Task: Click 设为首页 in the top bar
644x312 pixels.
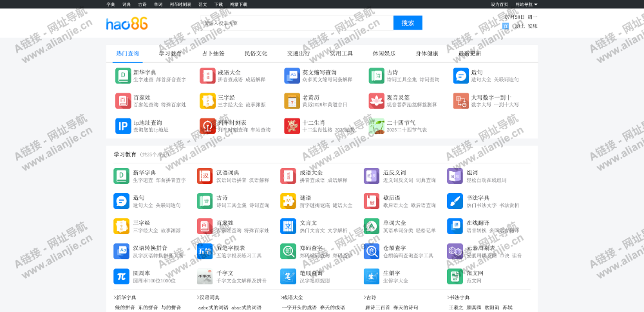Action: [500, 5]
